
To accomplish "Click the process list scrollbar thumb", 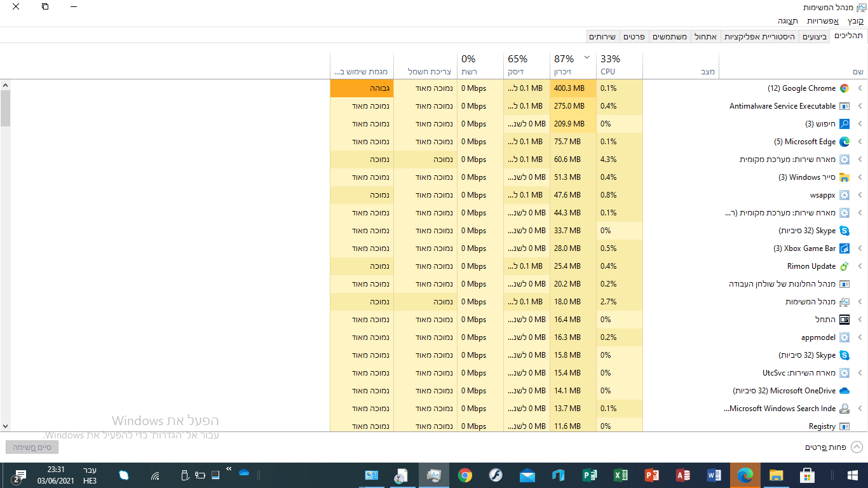I will [5, 108].
